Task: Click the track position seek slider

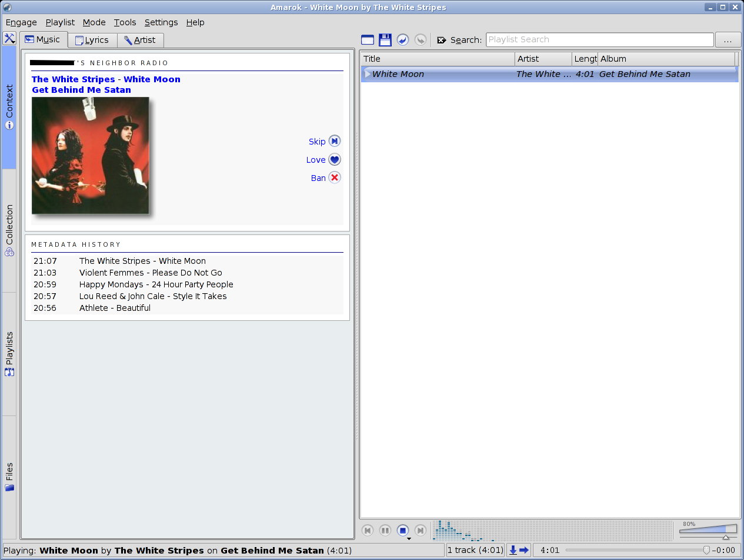Action: (x=637, y=551)
